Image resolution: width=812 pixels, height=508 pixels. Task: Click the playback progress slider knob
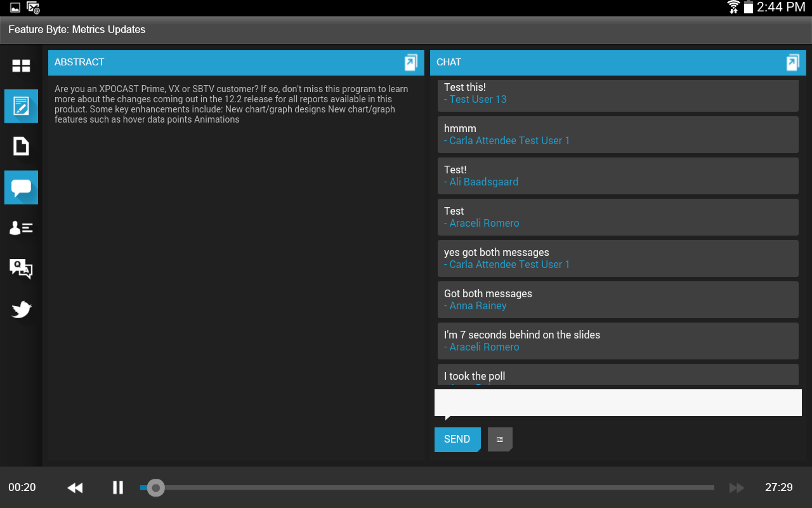tap(155, 488)
